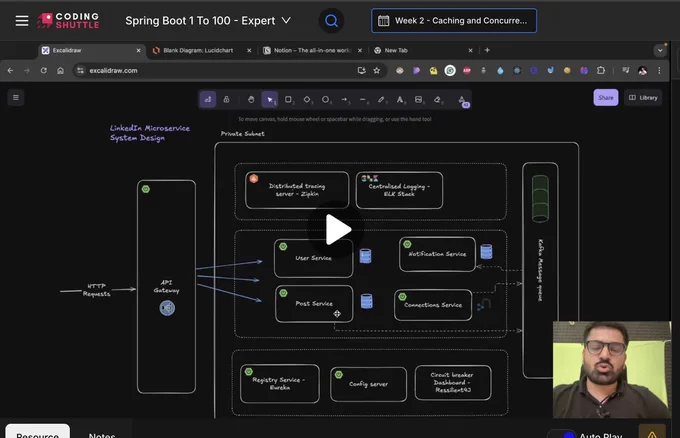Select the Text tool
680x438 pixels.
400,100
